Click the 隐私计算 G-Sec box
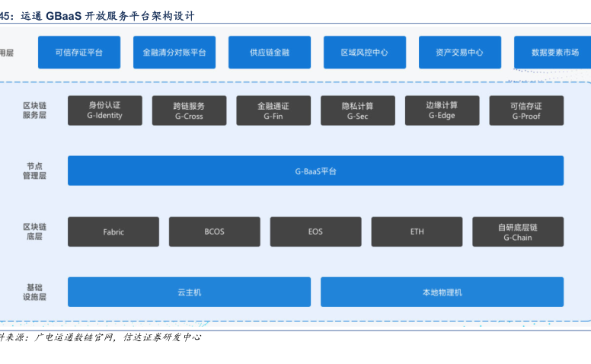Viewport: 591px width, 364px height. pos(358,110)
